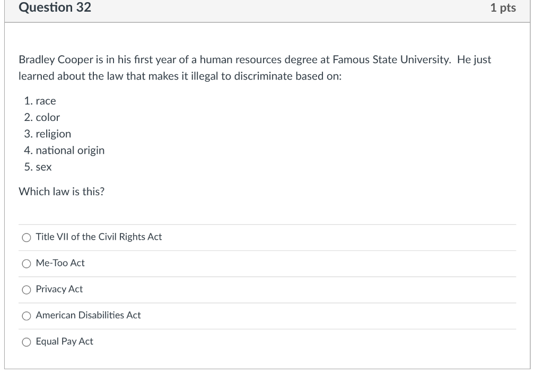This screenshot has height=392, width=543.
Task: Click the Privacy Act answer text
Action: coord(58,289)
